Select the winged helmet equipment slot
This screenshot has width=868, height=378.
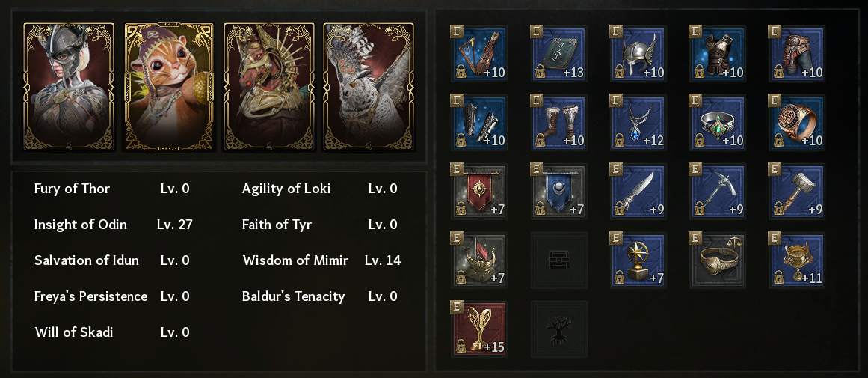[x=638, y=55]
